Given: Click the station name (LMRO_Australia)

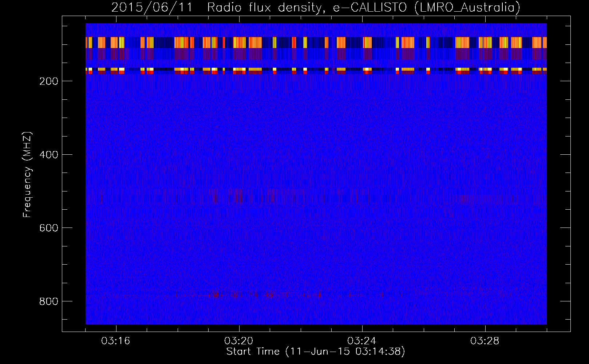Looking at the screenshot, I should tap(467, 8).
